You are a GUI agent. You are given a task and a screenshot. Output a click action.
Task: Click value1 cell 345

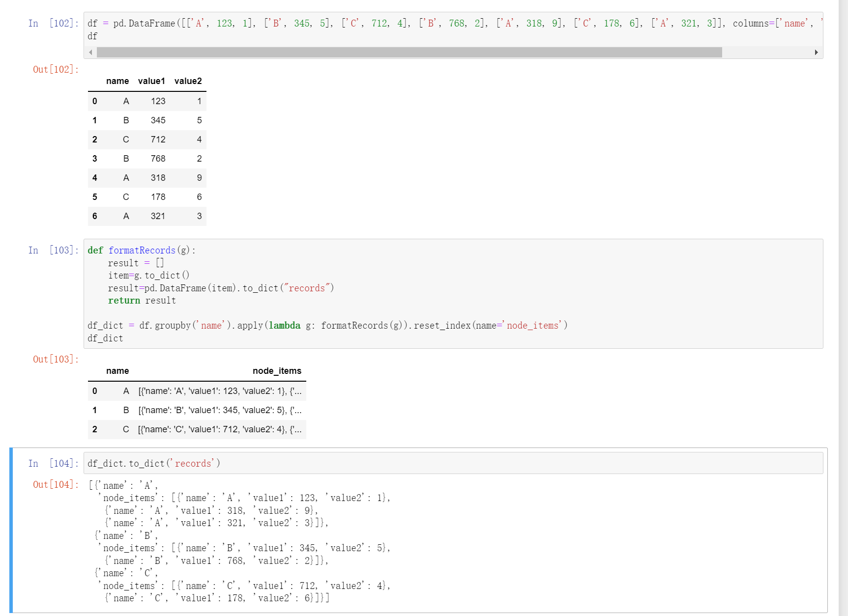click(x=158, y=120)
